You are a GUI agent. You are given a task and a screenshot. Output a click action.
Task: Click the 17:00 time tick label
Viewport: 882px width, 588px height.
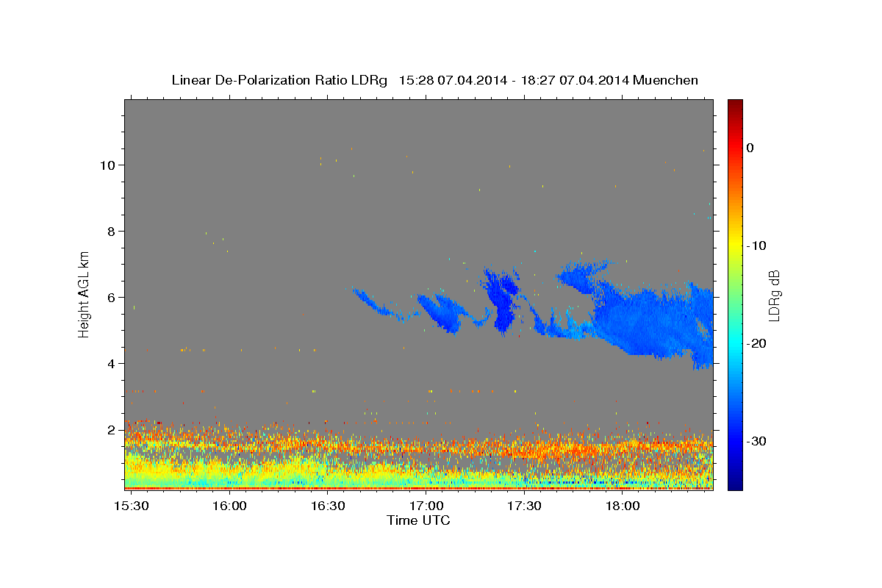pos(426,506)
